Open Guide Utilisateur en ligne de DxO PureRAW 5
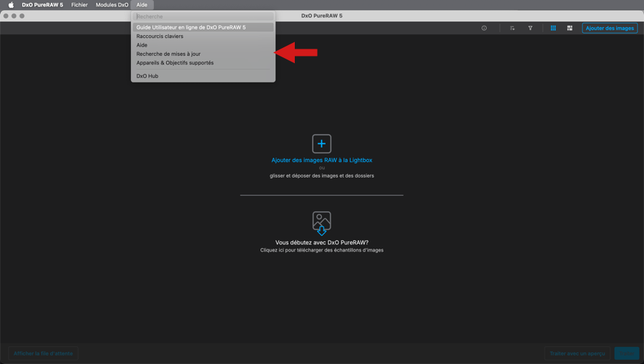 [x=203, y=27]
